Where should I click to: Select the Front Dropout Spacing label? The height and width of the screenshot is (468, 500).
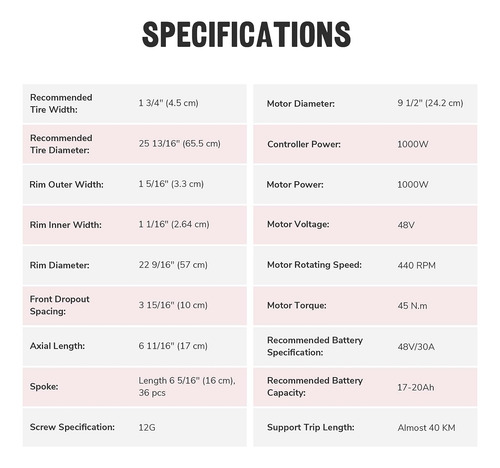point(60,305)
